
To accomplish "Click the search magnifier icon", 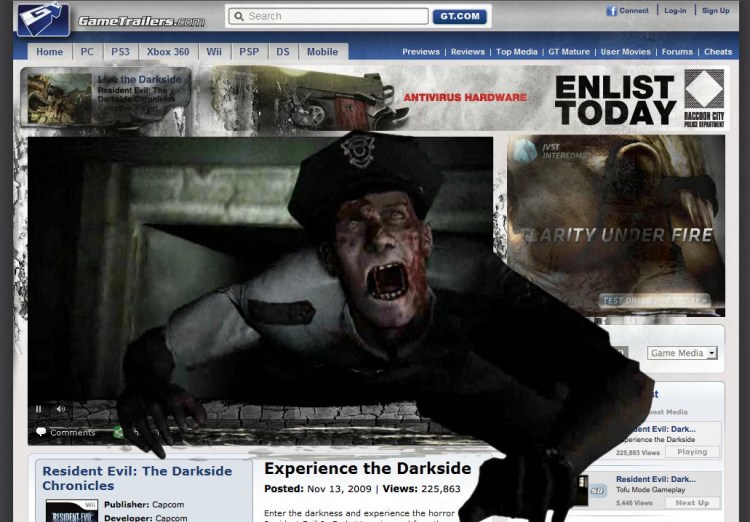I will (x=238, y=16).
